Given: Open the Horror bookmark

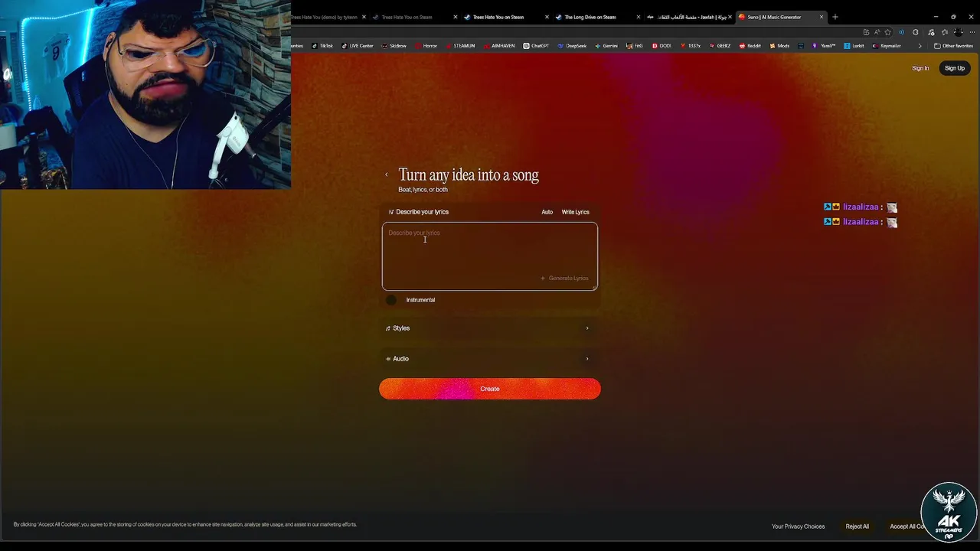Looking at the screenshot, I should (x=426, y=46).
